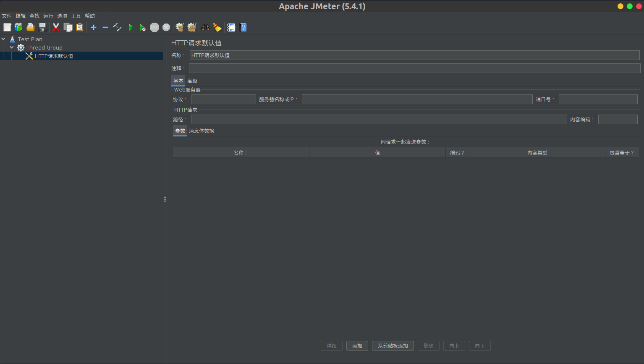
Task: Collapse the Thread Group tree node
Action: click(12, 47)
